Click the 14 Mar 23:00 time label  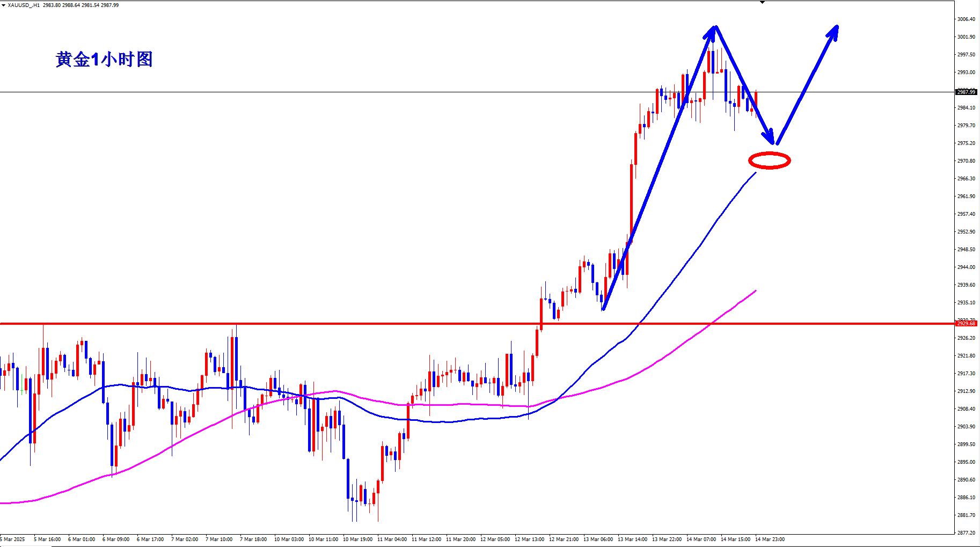click(x=770, y=539)
